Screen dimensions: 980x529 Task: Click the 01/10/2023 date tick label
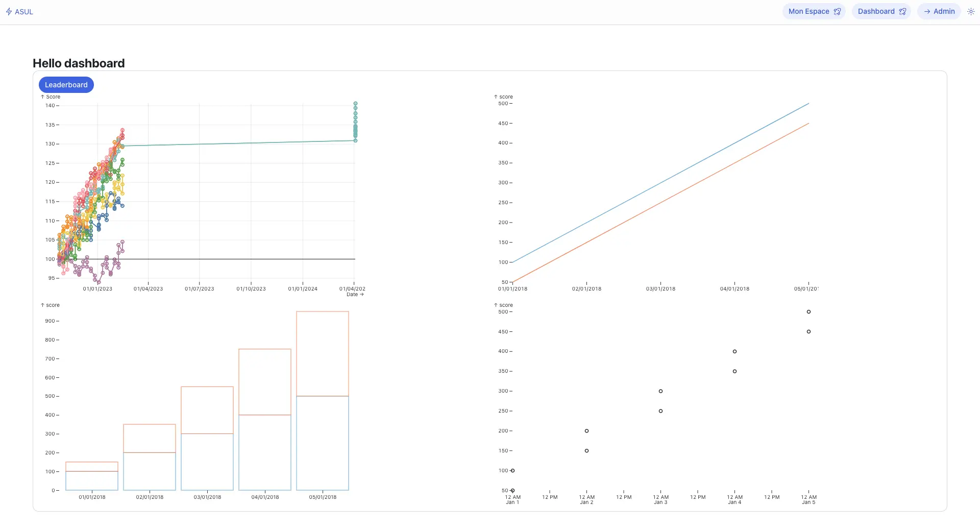click(251, 289)
